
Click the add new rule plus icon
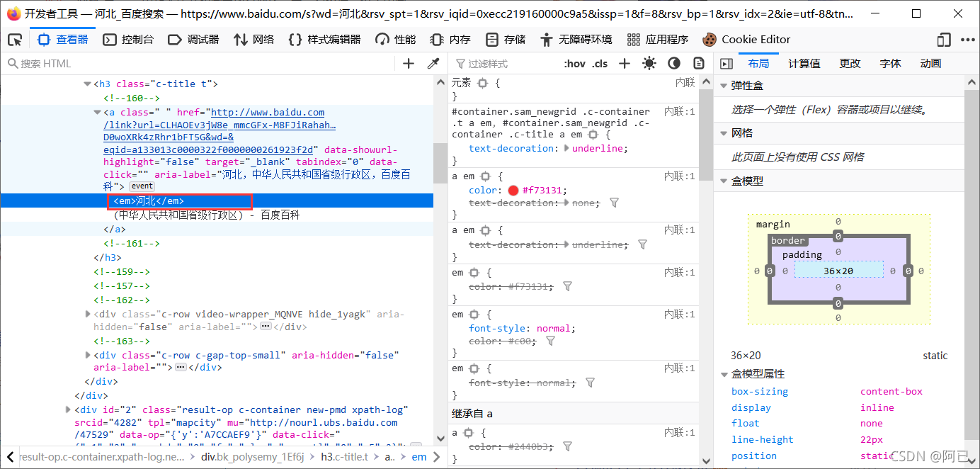[624, 64]
